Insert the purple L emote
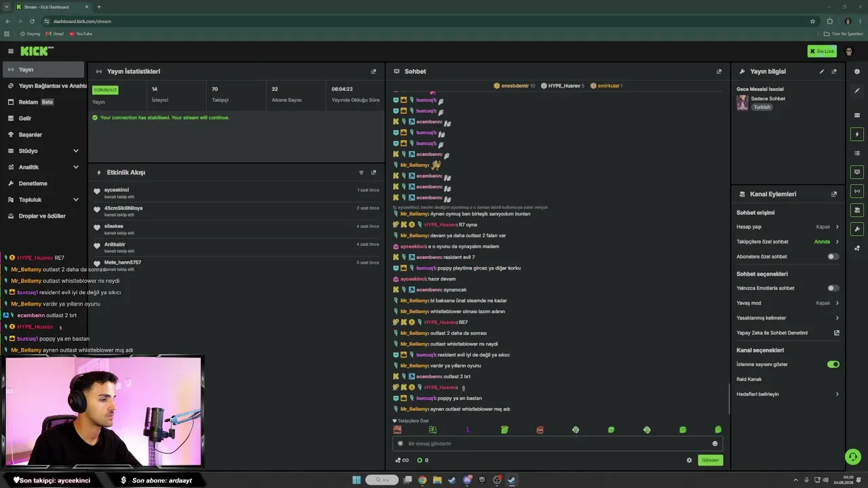Image resolution: width=868 pixels, height=488 pixels. pyautogui.click(x=468, y=430)
